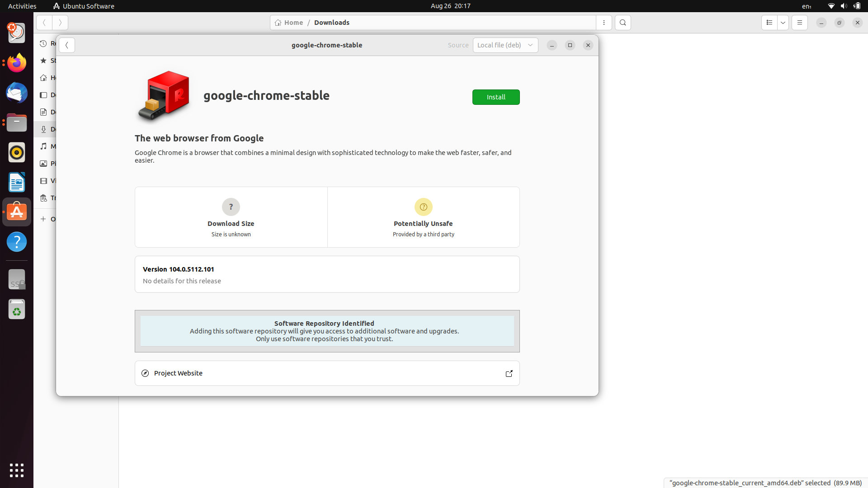Open keyboard layout indicator en
Screen dimensions: 868x488
point(807,6)
